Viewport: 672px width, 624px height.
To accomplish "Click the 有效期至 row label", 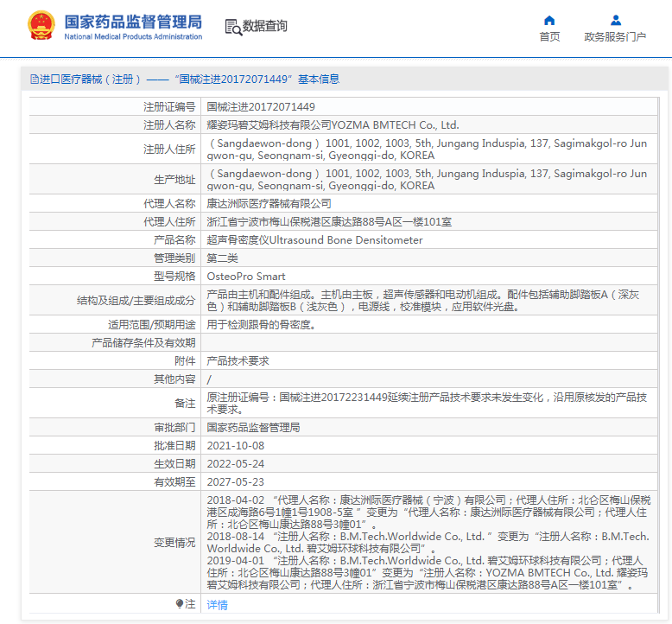I will coord(174,482).
